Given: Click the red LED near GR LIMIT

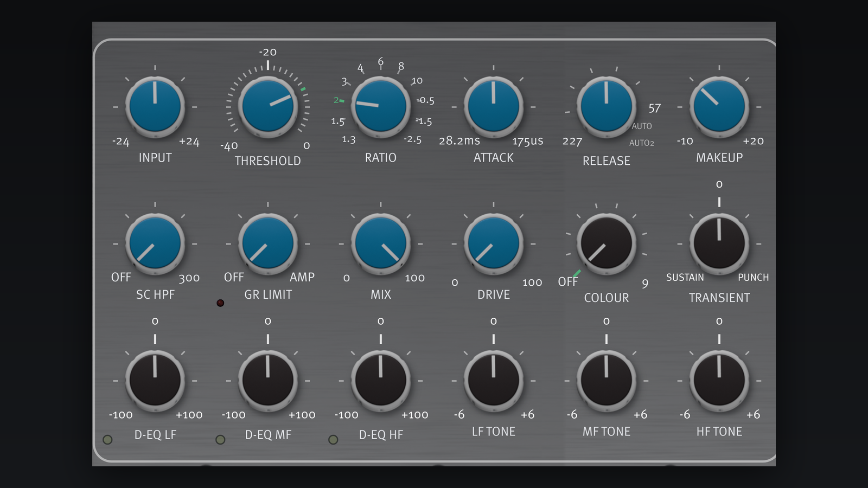Looking at the screenshot, I should (x=220, y=303).
